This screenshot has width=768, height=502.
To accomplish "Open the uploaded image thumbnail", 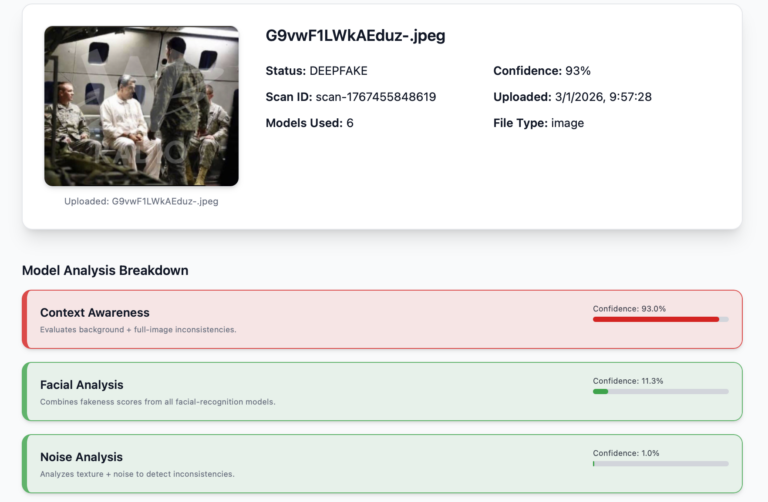I will point(141,106).
